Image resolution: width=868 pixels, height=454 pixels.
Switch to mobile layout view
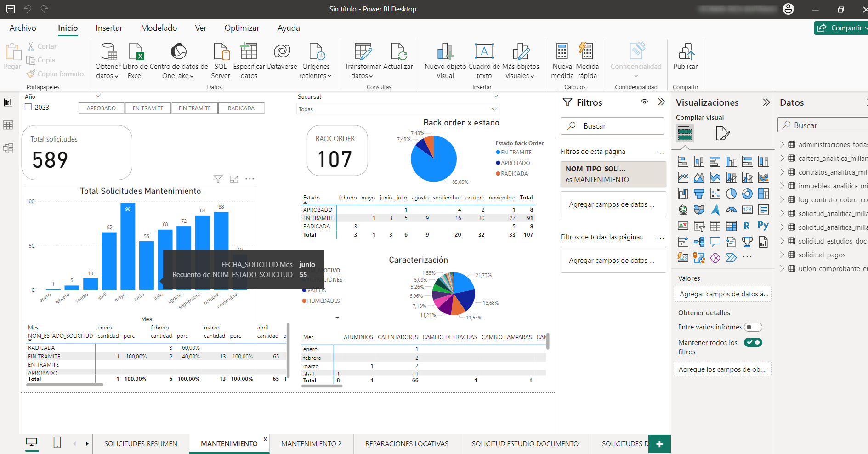coord(57,443)
